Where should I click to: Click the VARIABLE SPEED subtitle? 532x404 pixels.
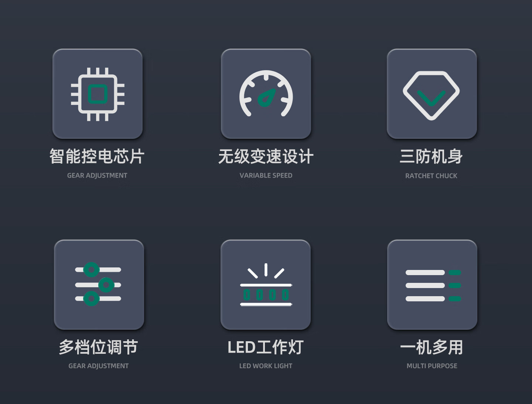coord(266,175)
